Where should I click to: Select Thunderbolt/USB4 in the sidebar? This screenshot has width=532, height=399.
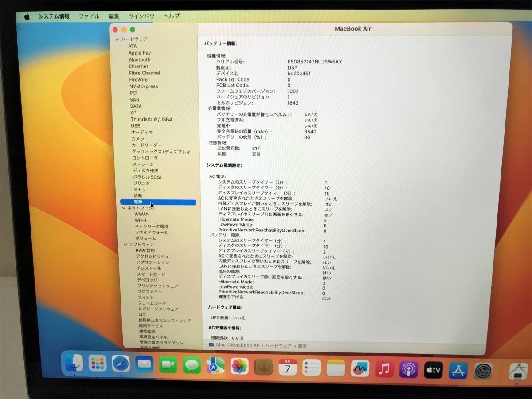pyautogui.click(x=151, y=119)
